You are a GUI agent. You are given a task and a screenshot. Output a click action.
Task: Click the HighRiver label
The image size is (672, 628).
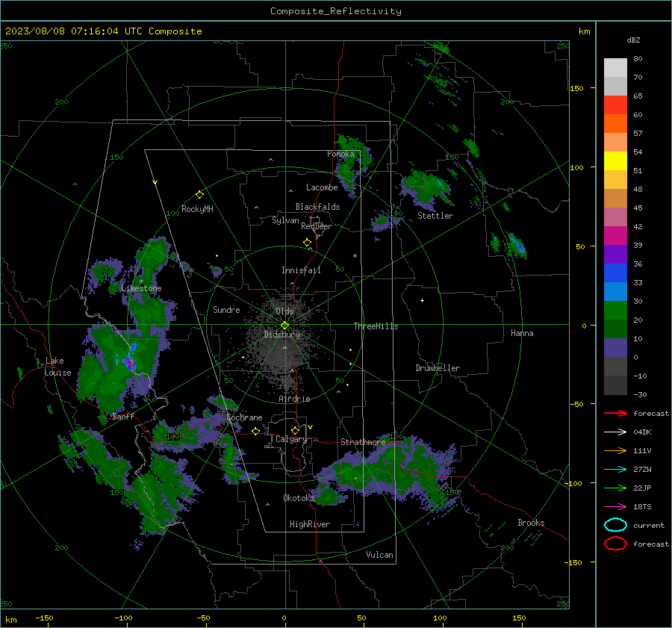pyautogui.click(x=310, y=524)
